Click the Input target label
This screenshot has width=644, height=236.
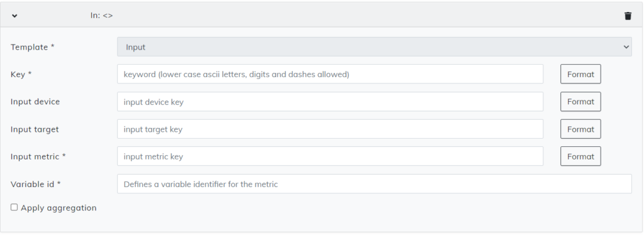point(35,129)
